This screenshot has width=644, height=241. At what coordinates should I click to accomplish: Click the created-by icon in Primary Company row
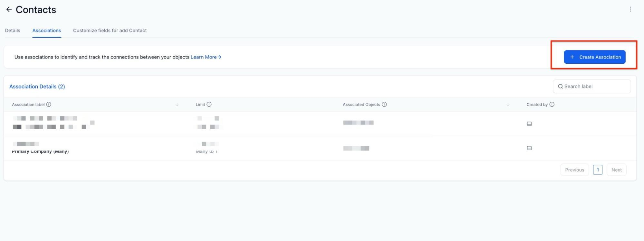[529, 148]
